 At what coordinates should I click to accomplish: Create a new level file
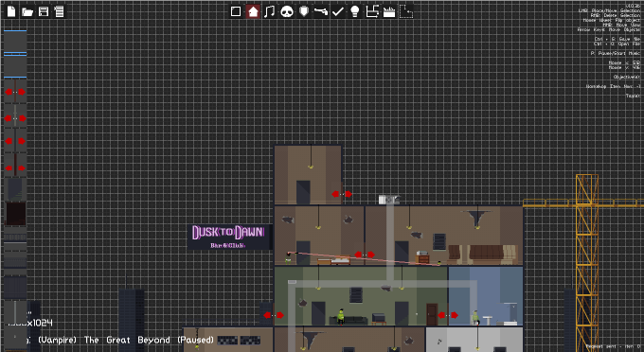coord(11,11)
